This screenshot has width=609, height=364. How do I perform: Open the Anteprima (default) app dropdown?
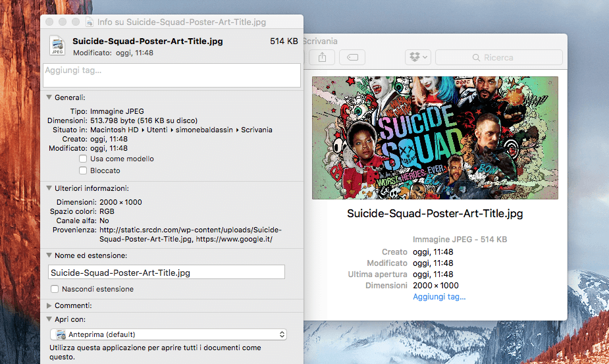click(x=168, y=334)
